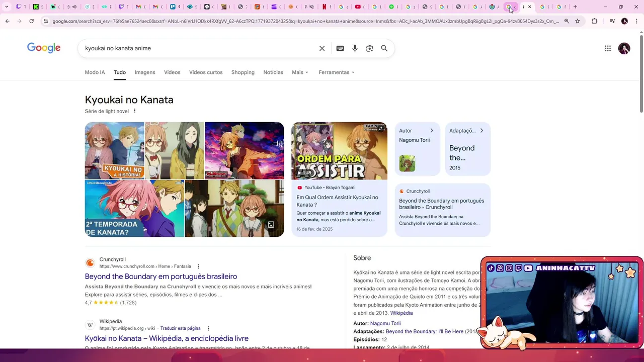Open the Crunchyroll Beyond the Boundary card
Screen dimensions: 644x362
pos(443,210)
